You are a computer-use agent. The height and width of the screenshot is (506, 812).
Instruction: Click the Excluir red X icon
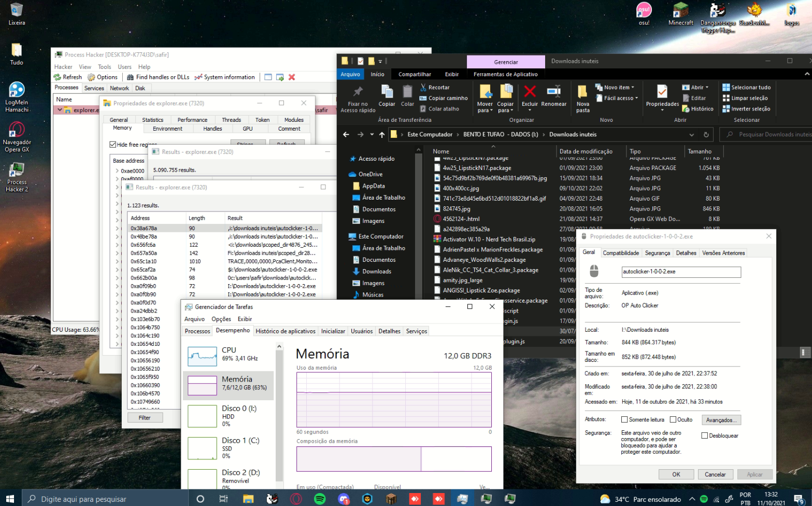point(530,92)
